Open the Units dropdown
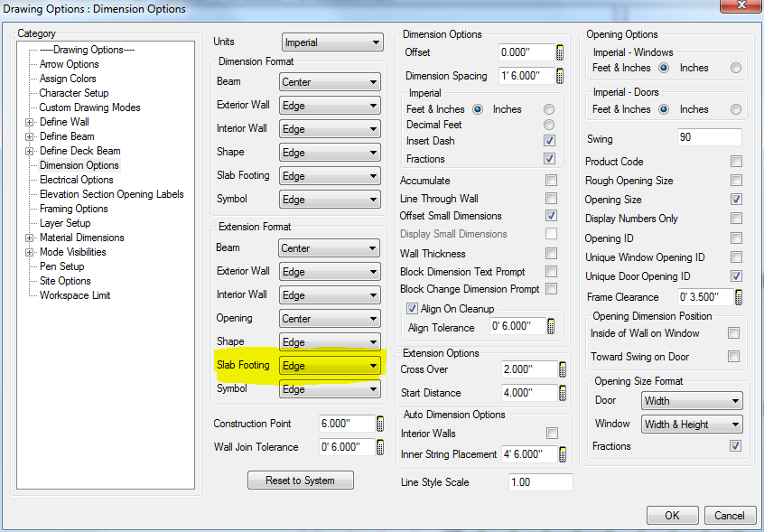 (332, 42)
